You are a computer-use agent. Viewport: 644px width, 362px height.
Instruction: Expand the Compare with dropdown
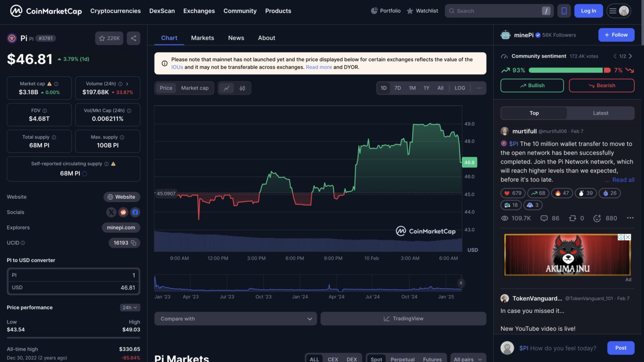[235, 319]
